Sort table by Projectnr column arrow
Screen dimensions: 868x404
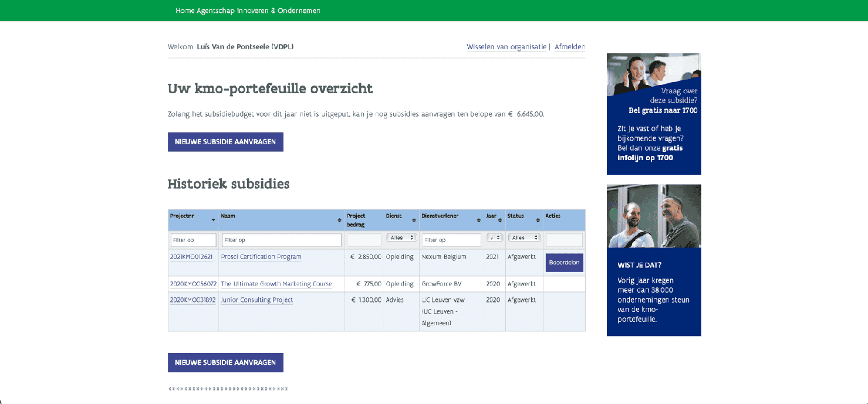coord(213,220)
